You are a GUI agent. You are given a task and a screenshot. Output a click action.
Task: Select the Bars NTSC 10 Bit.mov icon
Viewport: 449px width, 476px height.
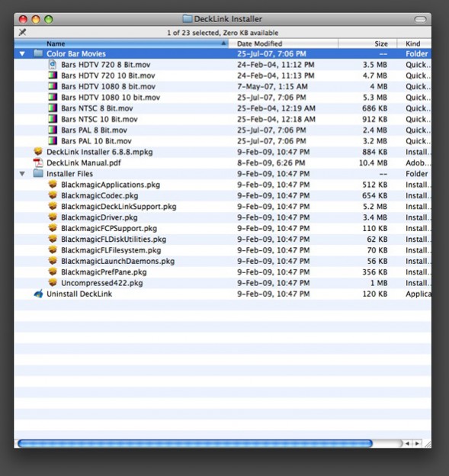pyautogui.click(x=53, y=119)
